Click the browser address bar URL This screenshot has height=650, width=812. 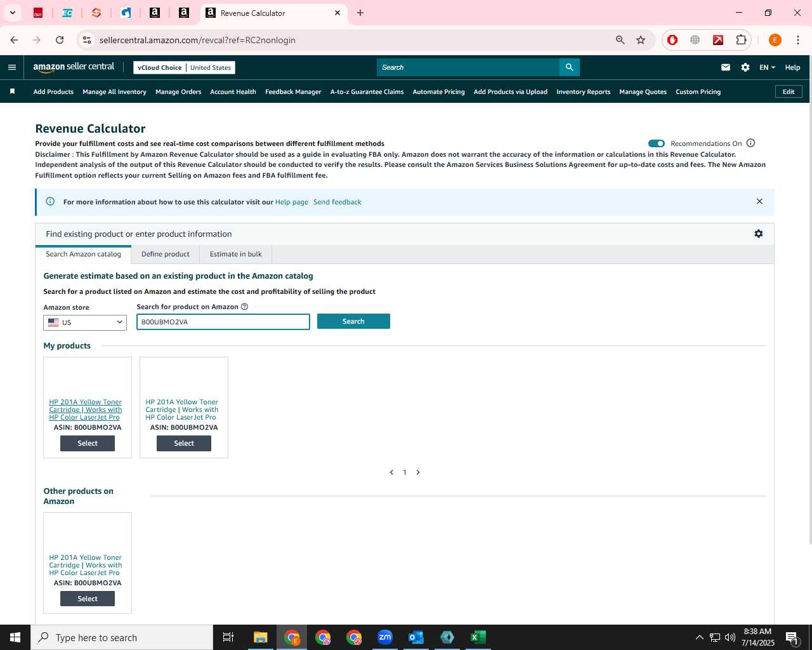(197, 40)
